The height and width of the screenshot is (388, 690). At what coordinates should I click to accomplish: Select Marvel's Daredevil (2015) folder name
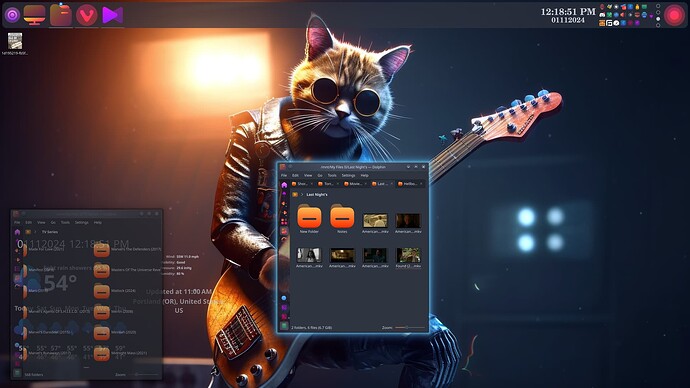[49, 332]
